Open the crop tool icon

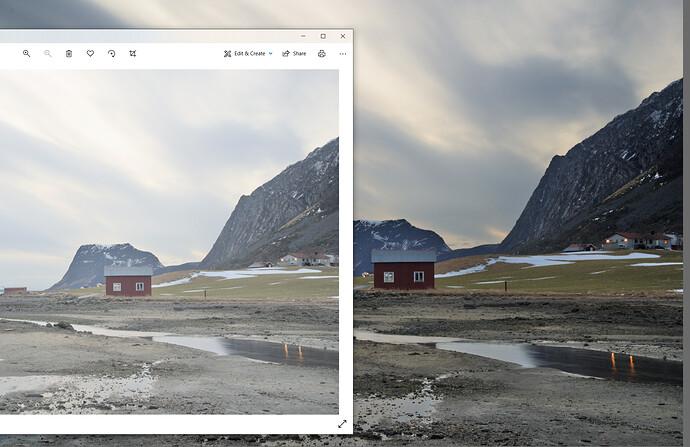[x=132, y=54]
